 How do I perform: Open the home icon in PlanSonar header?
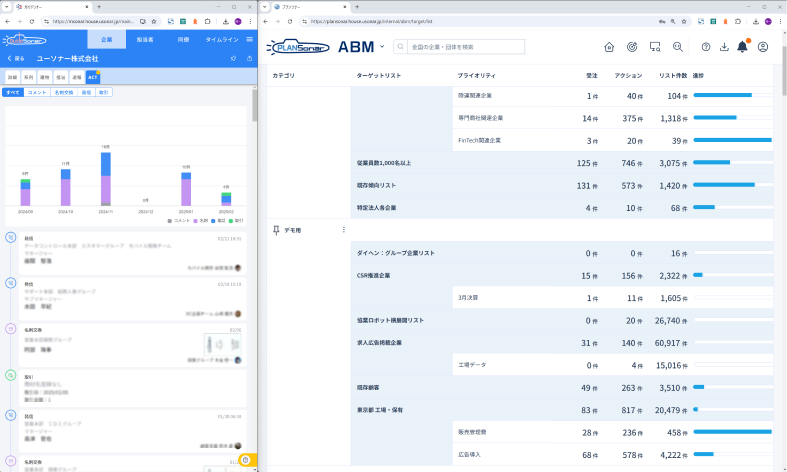(x=609, y=47)
